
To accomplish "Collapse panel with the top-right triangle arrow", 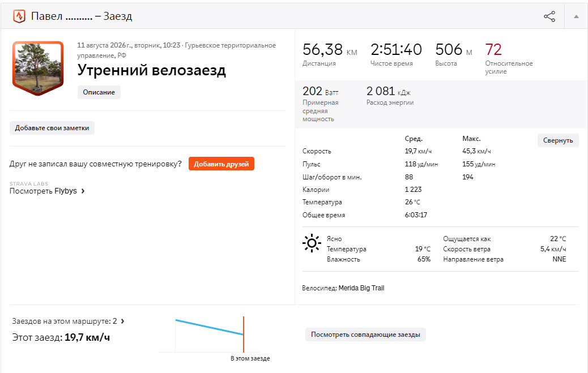I will tap(576, 16).
